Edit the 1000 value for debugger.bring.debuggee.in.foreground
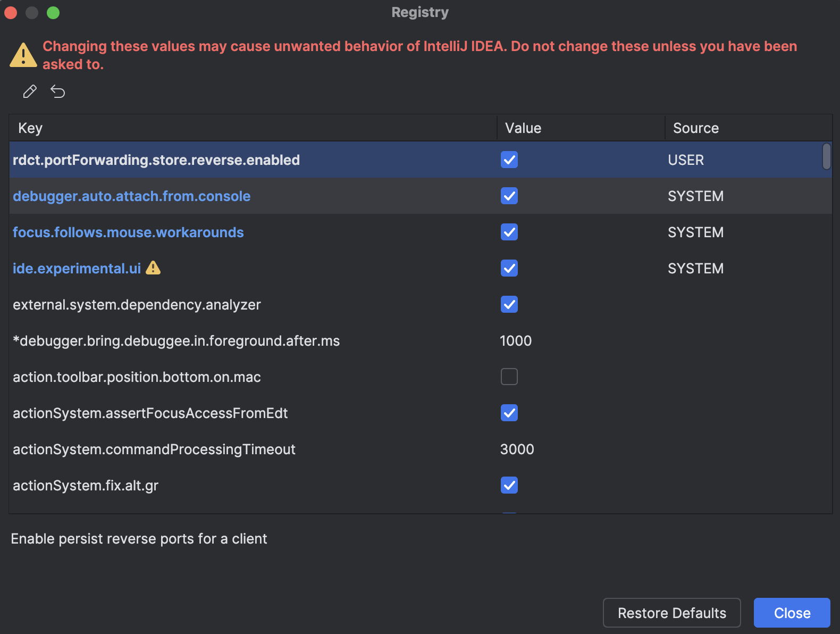The height and width of the screenshot is (634, 840). (516, 340)
